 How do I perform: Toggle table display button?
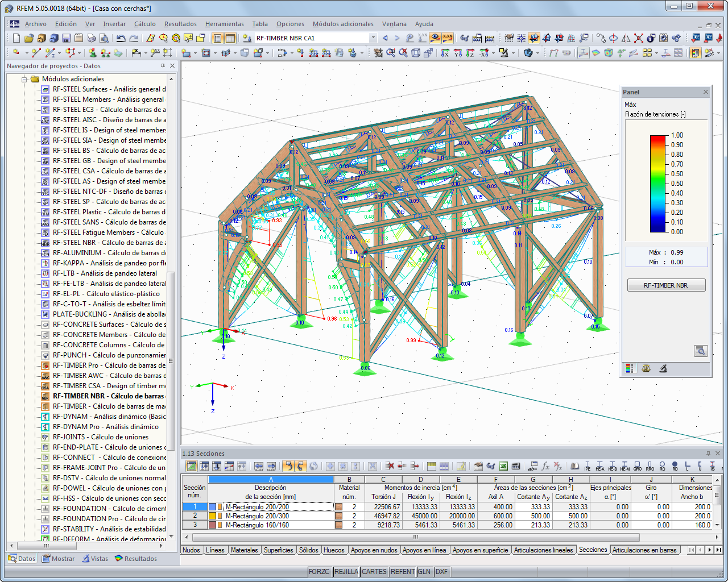tap(230, 38)
